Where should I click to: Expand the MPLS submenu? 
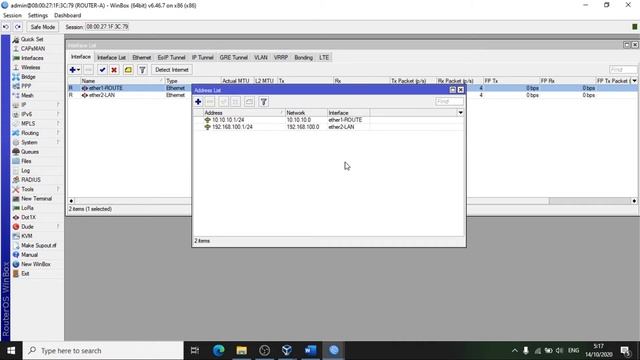[28, 124]
